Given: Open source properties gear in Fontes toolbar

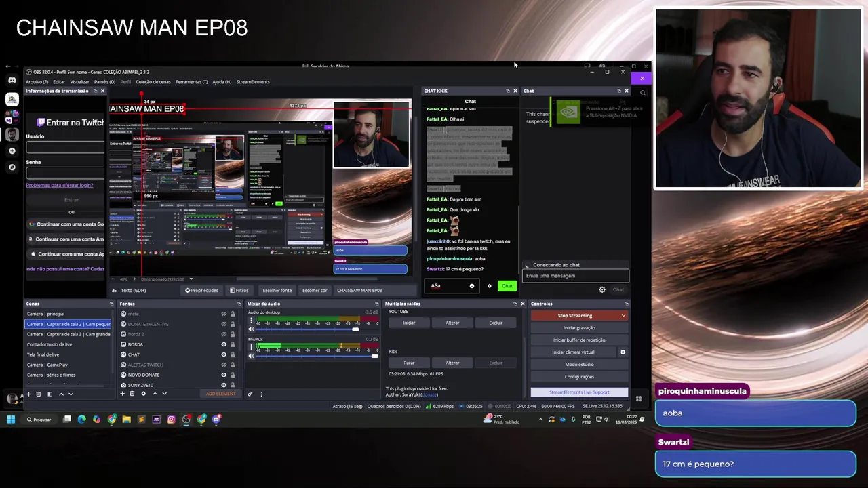Looking at the screenshot, I should coord(143,394).
